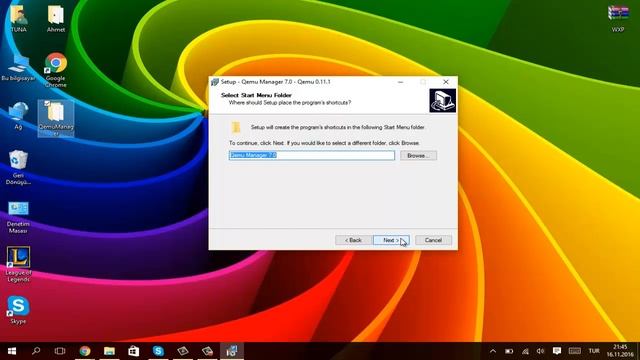Open the Windows Start menu
The height and width of the screenshot is (360, 640).
(12, 351)
